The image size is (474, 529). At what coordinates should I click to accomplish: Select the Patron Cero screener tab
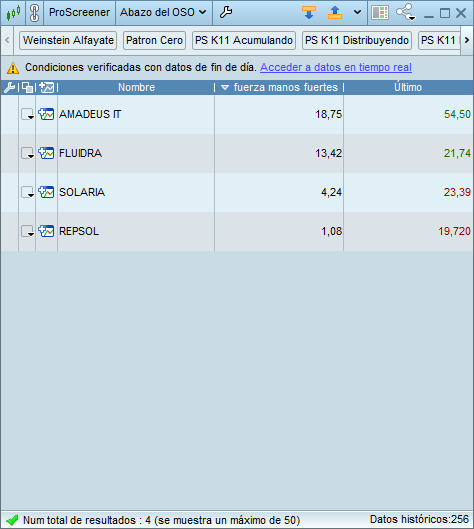point(154,40)
